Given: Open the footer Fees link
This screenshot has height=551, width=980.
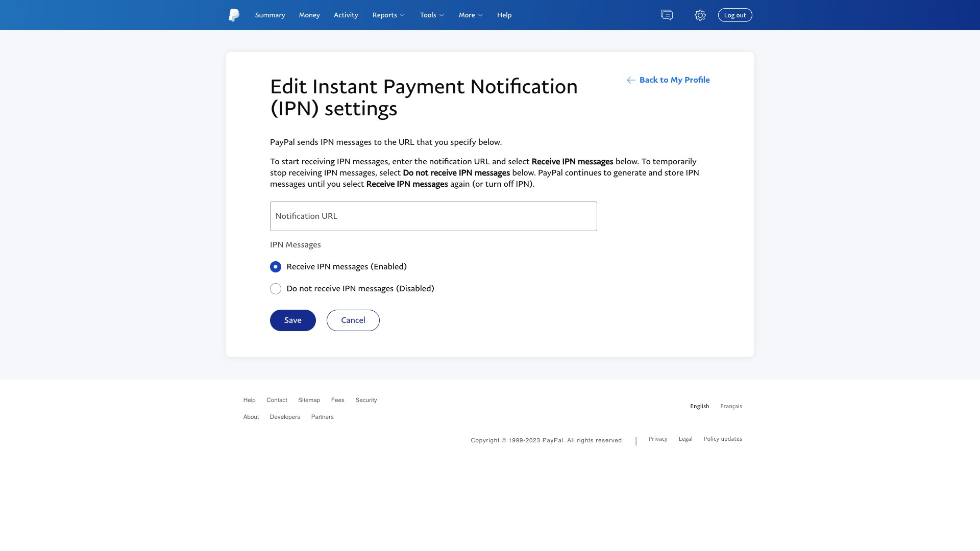Looking at the screenshot, I should click(x=338, y=400).
